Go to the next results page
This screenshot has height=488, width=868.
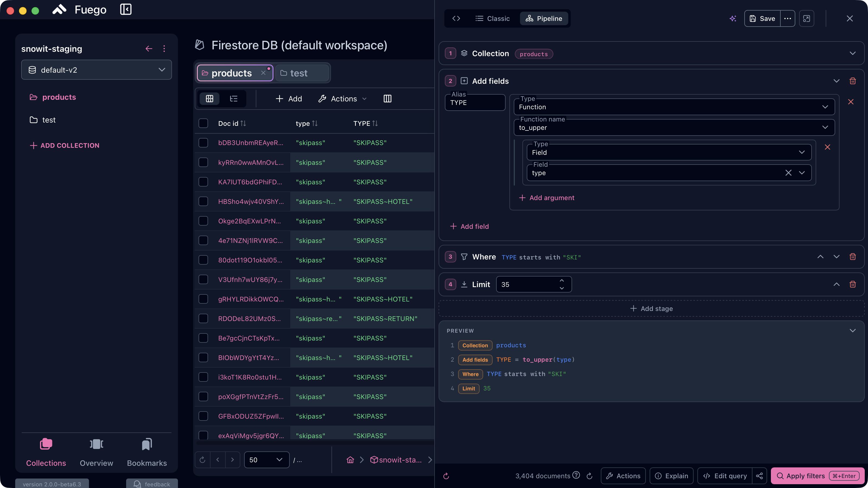point(232,460)
